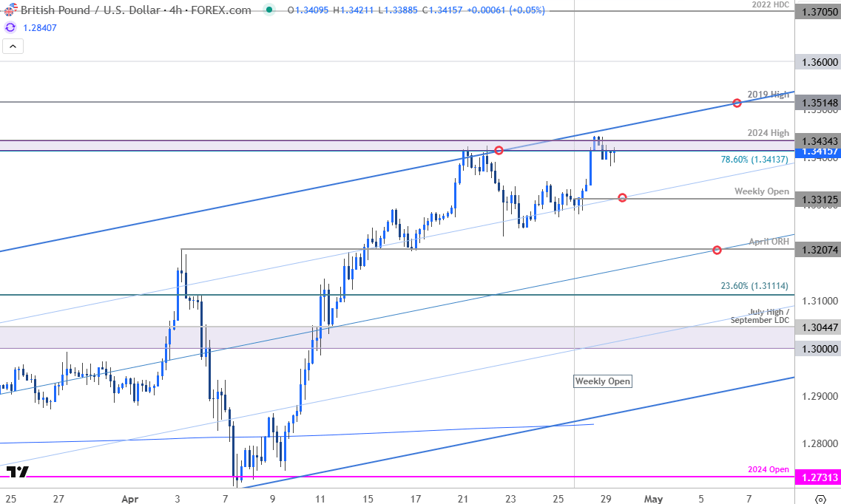Click the 1.30000 price tag
Viewport: 841px width, 504px height.
pos(819,349)
